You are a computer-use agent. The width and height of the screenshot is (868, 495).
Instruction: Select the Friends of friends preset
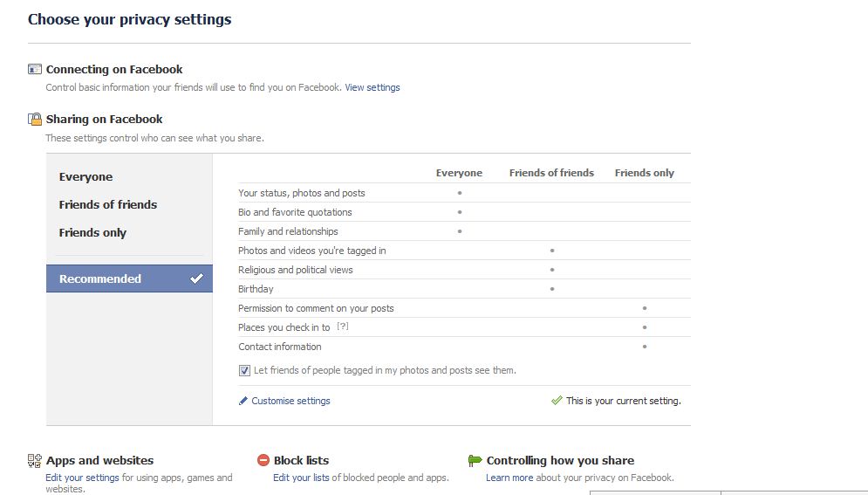(108, 205)
